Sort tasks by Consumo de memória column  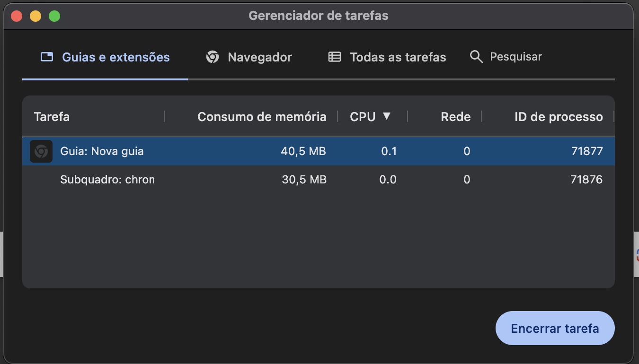[262, 116]
